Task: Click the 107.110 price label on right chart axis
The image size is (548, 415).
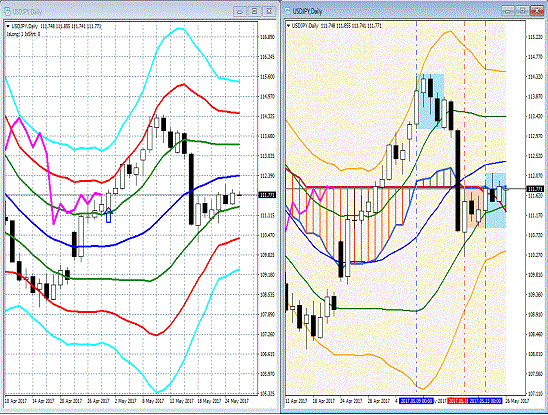Action: click(x=535, y=393)
